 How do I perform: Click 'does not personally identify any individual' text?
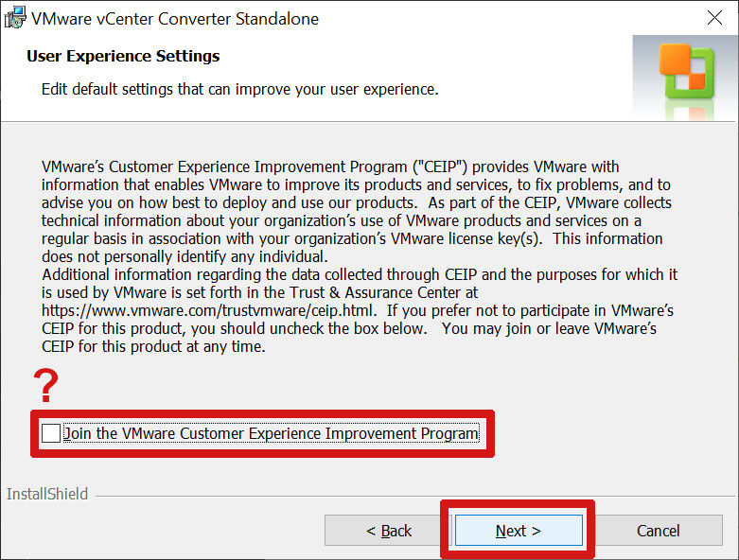pyautogui.click(x=185, y=256)
